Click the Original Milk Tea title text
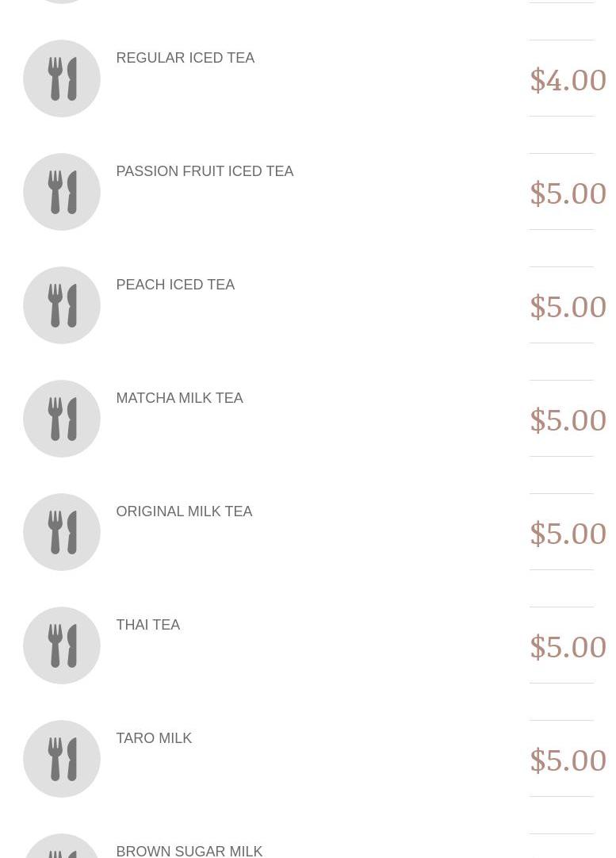The image size is (616, 858). (184, 511)
